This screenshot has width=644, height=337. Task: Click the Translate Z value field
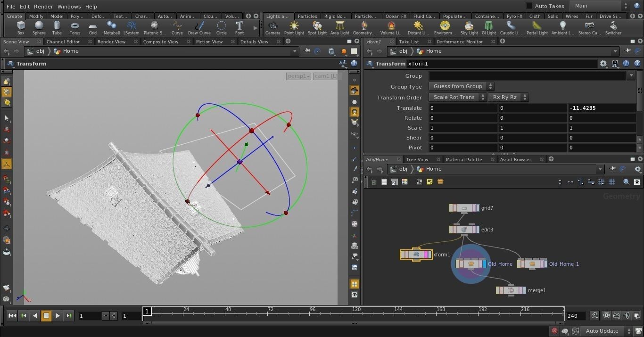[602, 108]
